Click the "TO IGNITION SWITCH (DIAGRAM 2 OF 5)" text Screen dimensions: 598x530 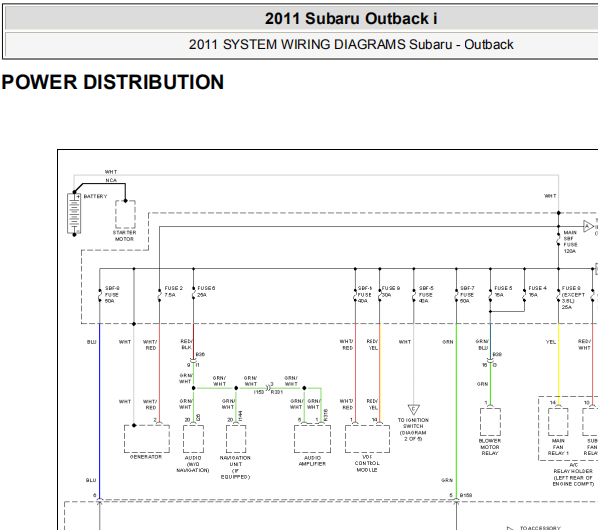pos(413,429)
